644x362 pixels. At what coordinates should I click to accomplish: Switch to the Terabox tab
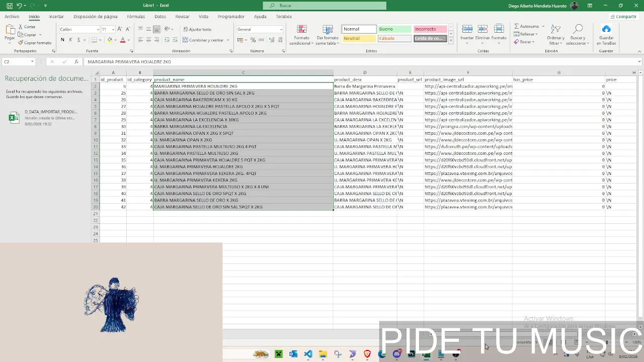point(284,17)
